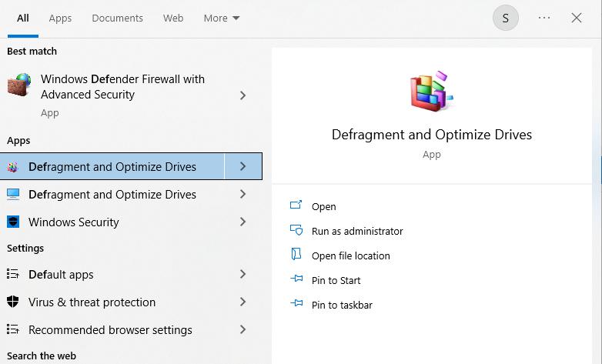
Task: Choose Pin to taskbar action
Action: click(342, 305)
